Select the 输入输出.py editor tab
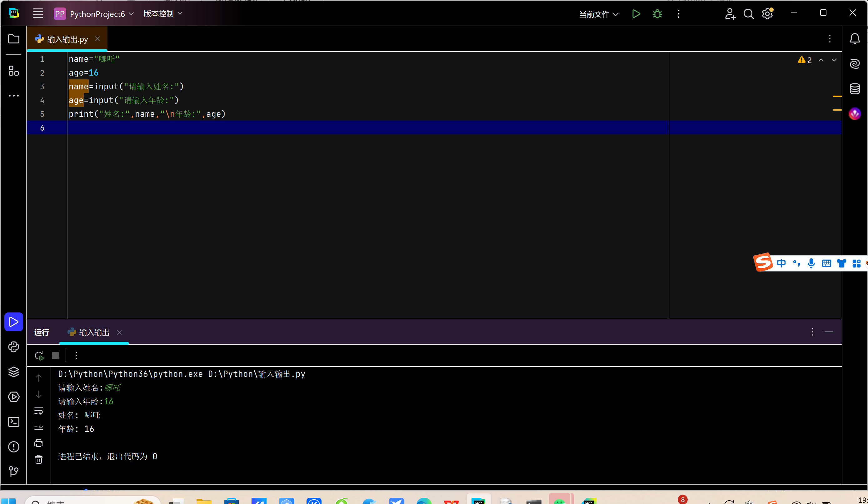Screen dimensions: 868x504 pos(67,39)
